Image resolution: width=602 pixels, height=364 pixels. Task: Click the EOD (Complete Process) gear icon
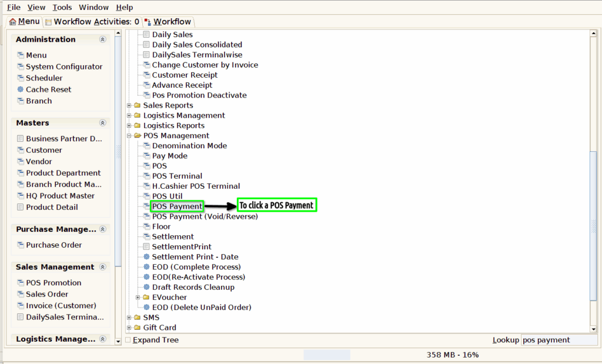click(146, 266)
